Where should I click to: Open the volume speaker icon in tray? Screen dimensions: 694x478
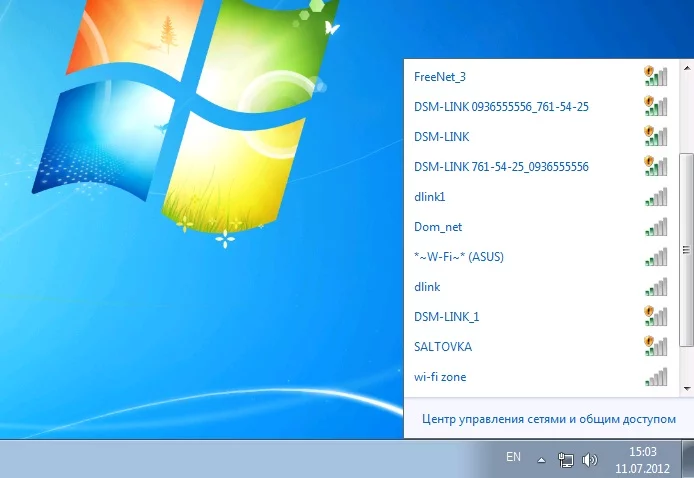pyautogui.click(x=589, y=460)
